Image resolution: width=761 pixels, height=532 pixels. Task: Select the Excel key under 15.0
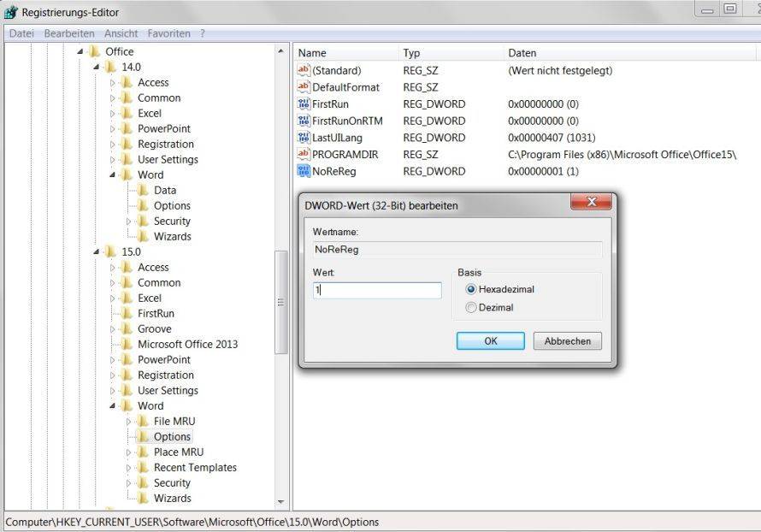click(150, 298)
